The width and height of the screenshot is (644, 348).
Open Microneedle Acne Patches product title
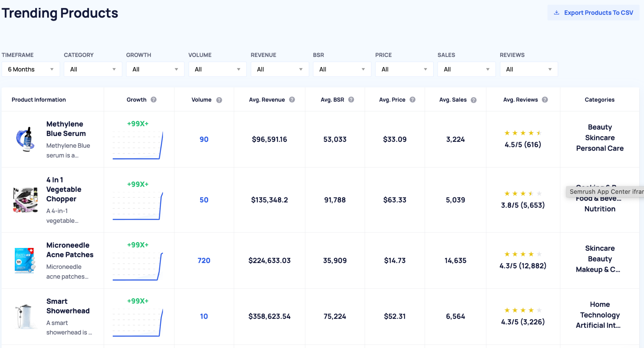[x=70, y=250]
